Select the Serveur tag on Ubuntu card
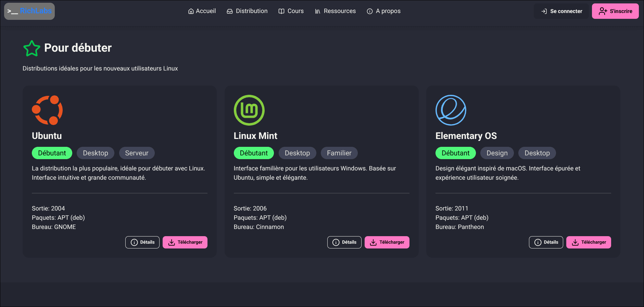The image size is (644, 307). tap(137, 153)
